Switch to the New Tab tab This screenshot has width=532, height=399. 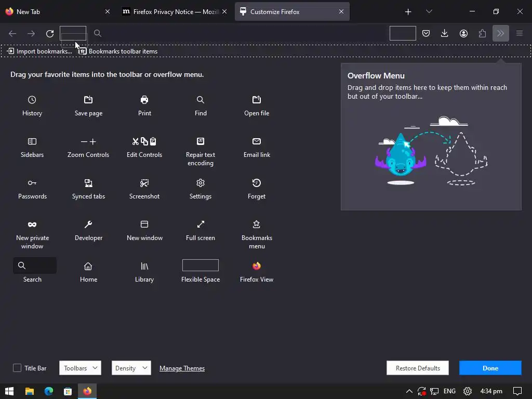(58, 11)
